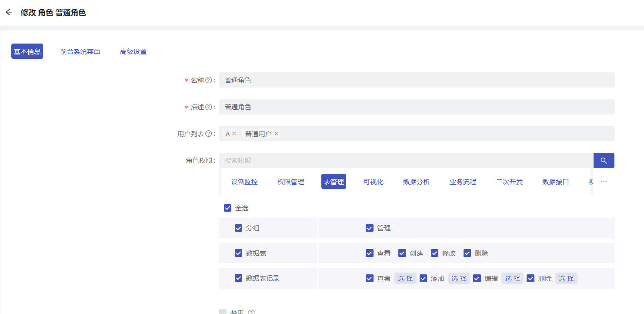Uncheck 查看 in the 数据表 row
The width and height of the screenshot is (644, 314).
coord(370,253)
